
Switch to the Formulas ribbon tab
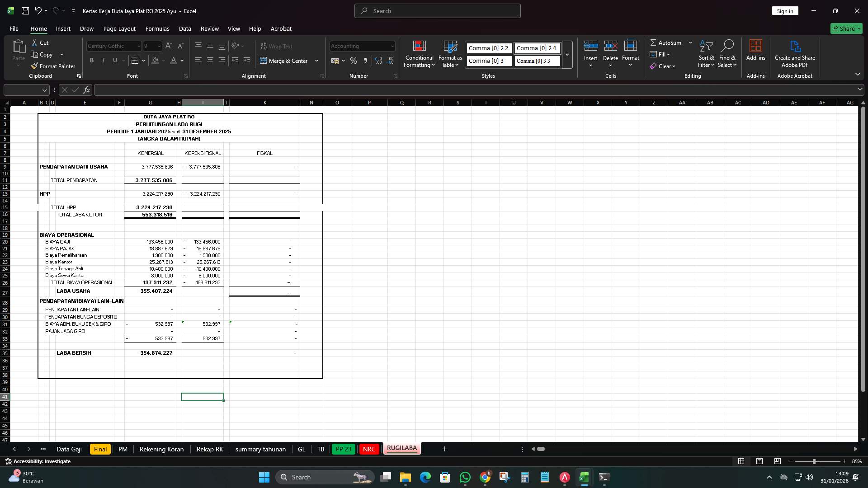157,28
